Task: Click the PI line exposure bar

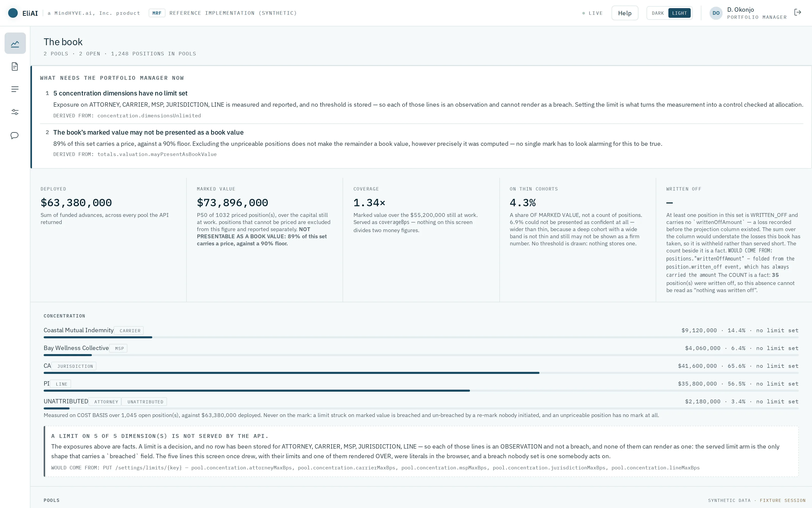Action: (x=421, y=391)
